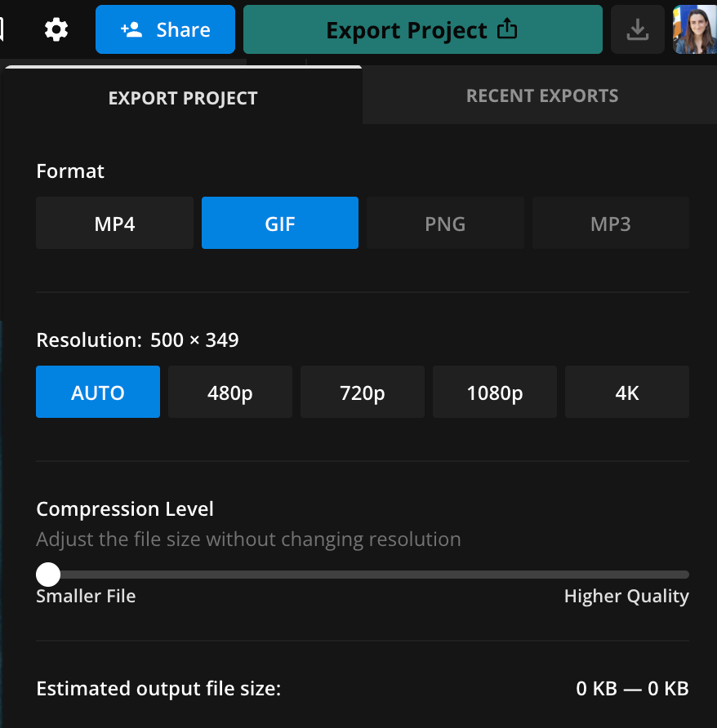Choose MP4 as the export format

click(114, 224)
